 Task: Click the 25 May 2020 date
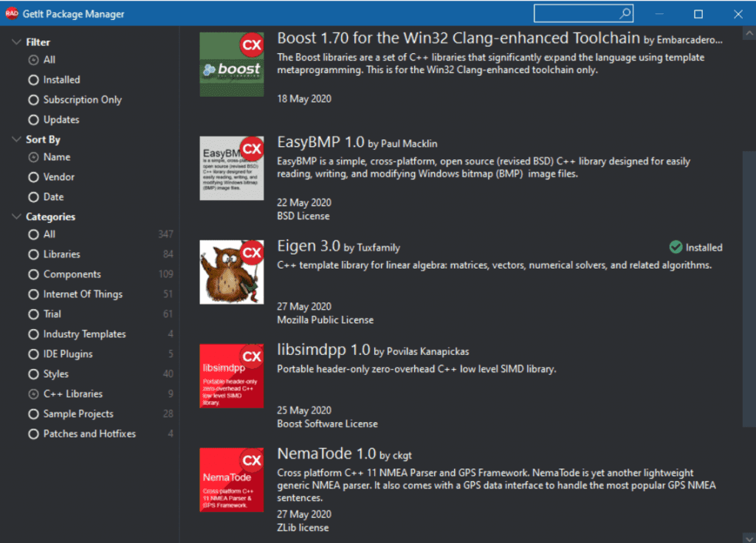304,410
